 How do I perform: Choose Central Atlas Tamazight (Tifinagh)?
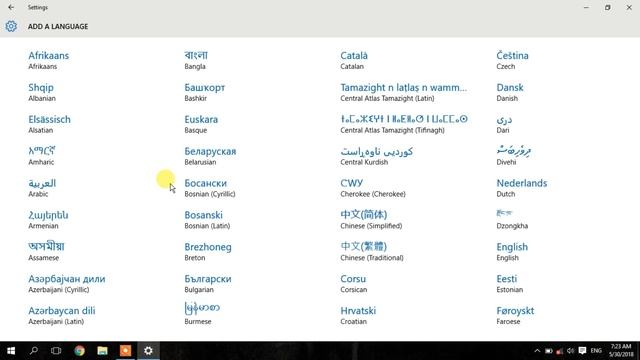click(x=404, y=124)
